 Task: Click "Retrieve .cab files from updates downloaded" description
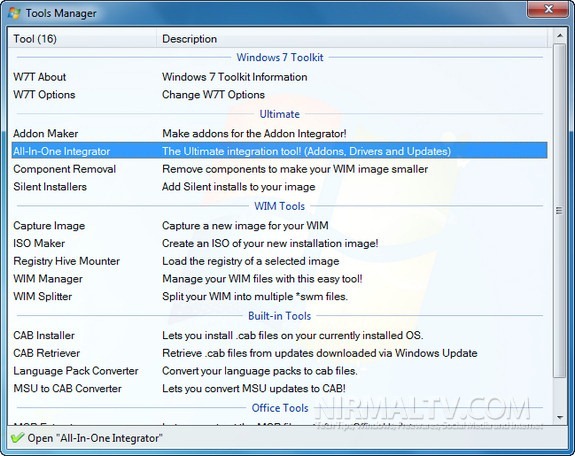coord(319,353)
